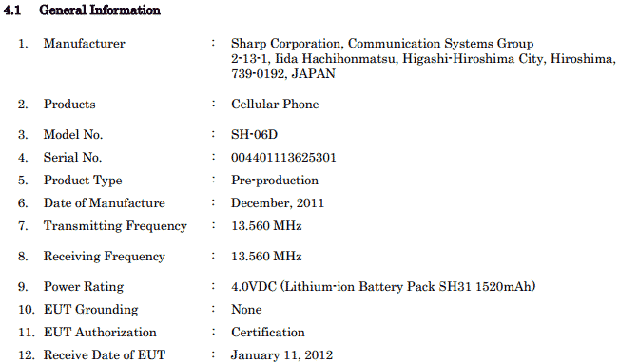619x364 pixels.
Task: Click the 'Model No.' label
Action: point(73,134)
